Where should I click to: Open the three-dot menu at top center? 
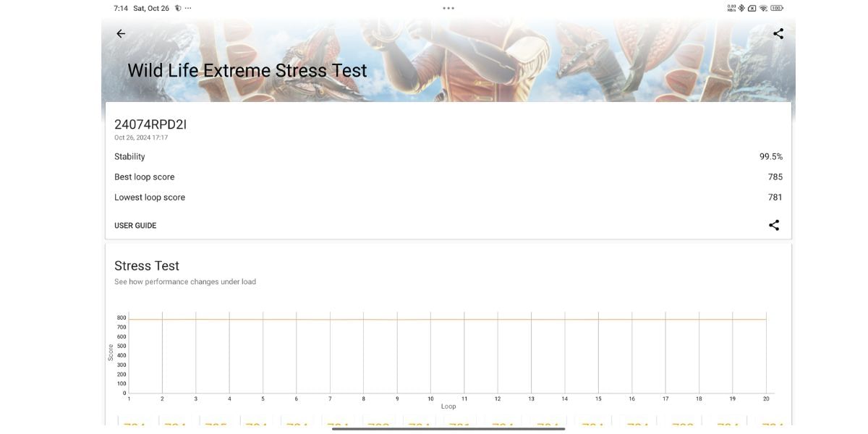[x=448, y=9]
